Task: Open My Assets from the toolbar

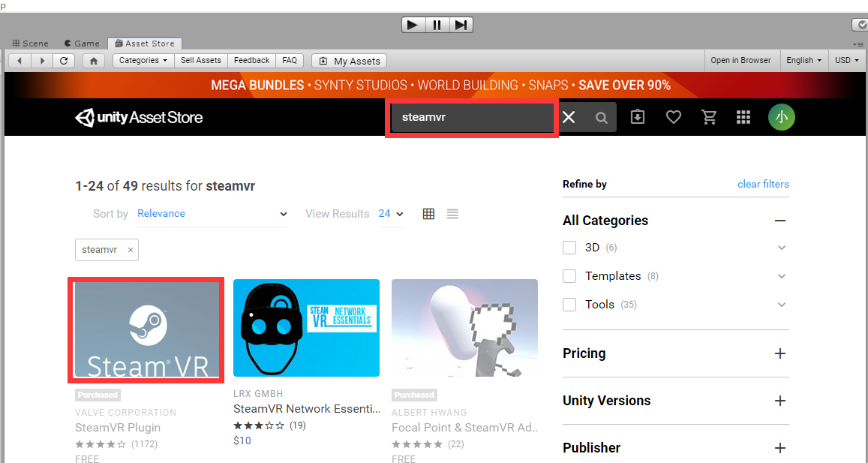Action: [x=350, y=61]
